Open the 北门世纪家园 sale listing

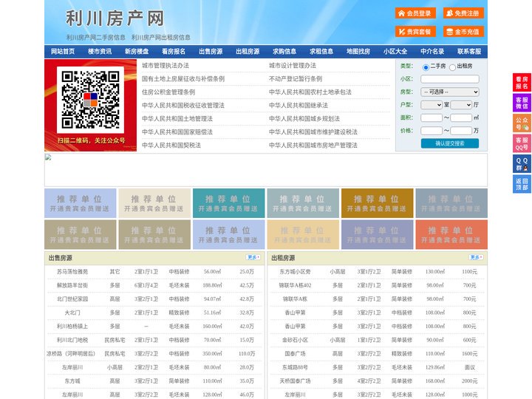(72, 299)
